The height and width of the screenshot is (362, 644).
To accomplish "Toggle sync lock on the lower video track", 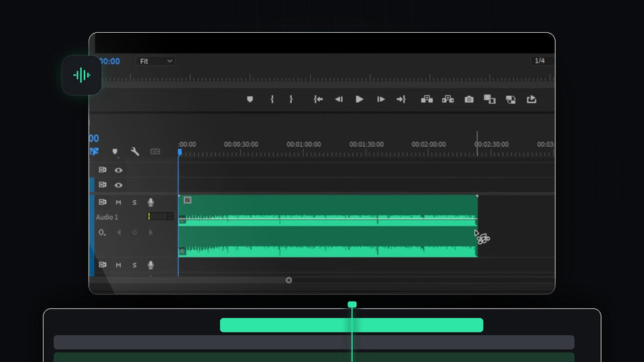I will coord(102,185).
